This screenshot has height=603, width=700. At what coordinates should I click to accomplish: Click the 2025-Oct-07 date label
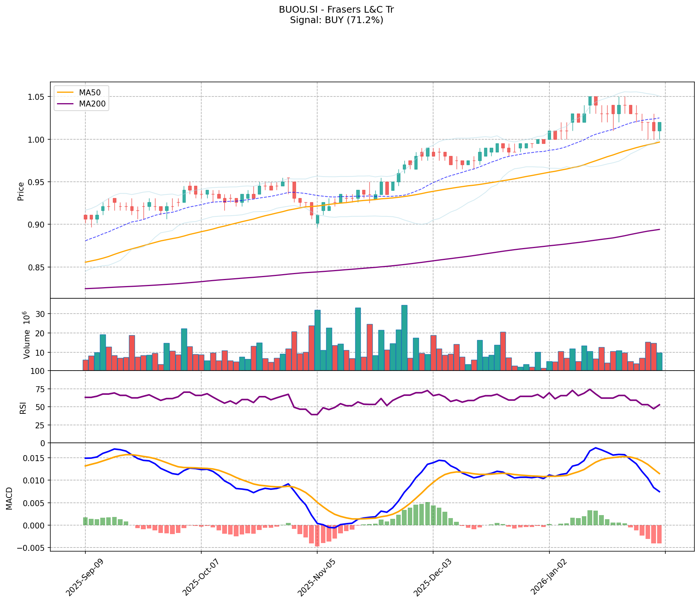(199, 577)
